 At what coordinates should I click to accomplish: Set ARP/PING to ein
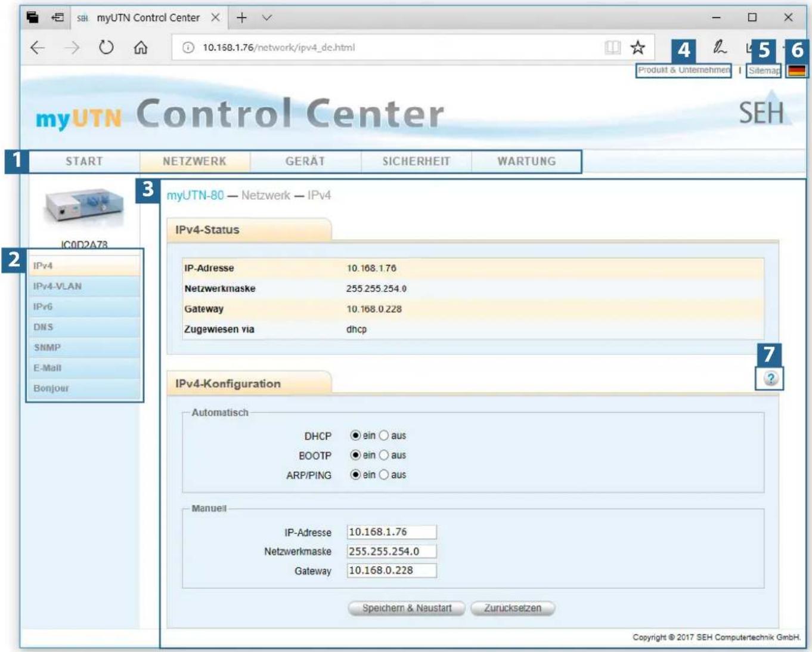click(355, 475)
